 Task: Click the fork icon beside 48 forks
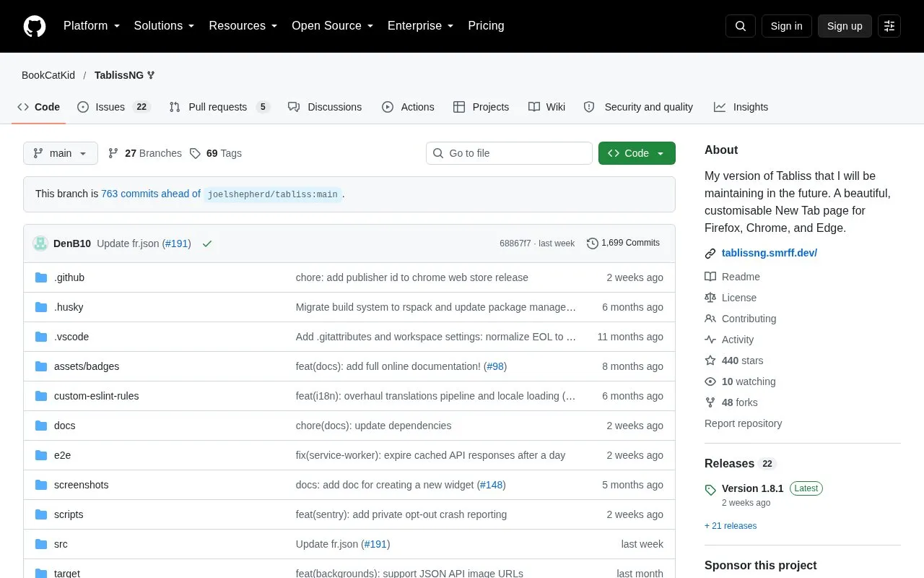[x=710, y=402]
